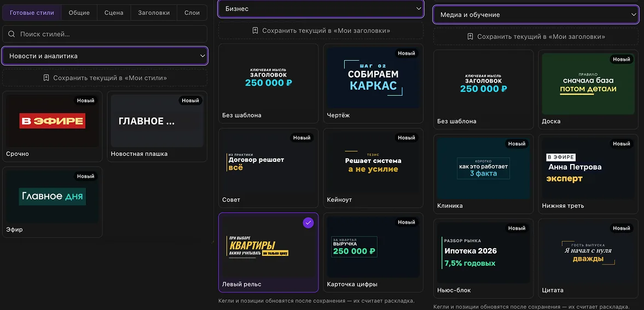The width and height of the screenshot is (644, 310).
Task: Select the Нижняя треть template
Action: [x=588, y=174]
